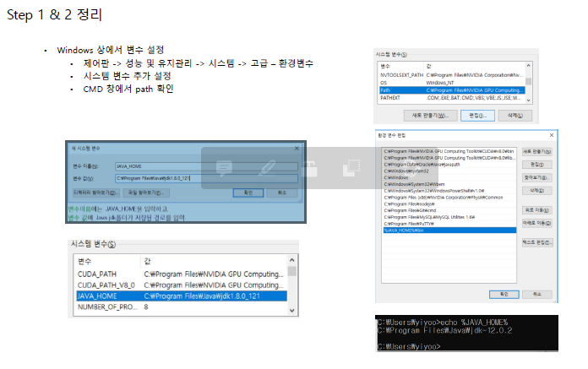This screenshot has height=369, width=588.
Task: Select the MySQL Utilities 1.6 path entry
Action: point(449,217)
